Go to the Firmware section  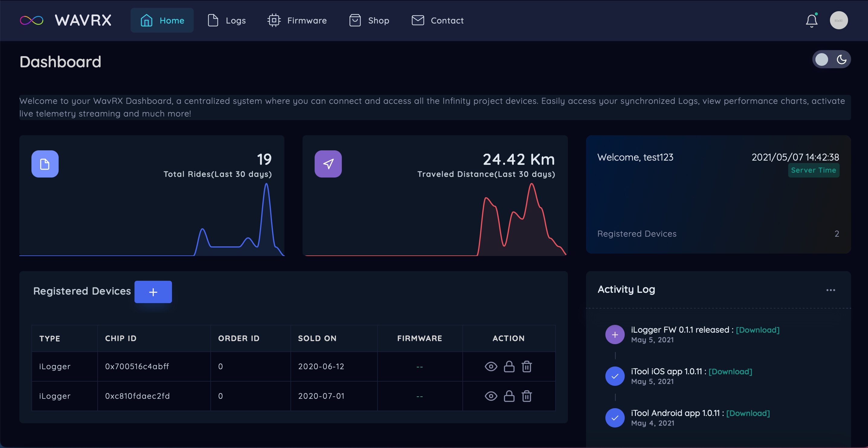click(x=297, y=21)
